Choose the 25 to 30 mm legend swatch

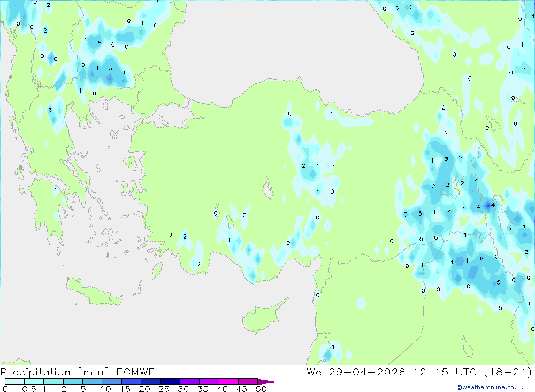(170, 381)
